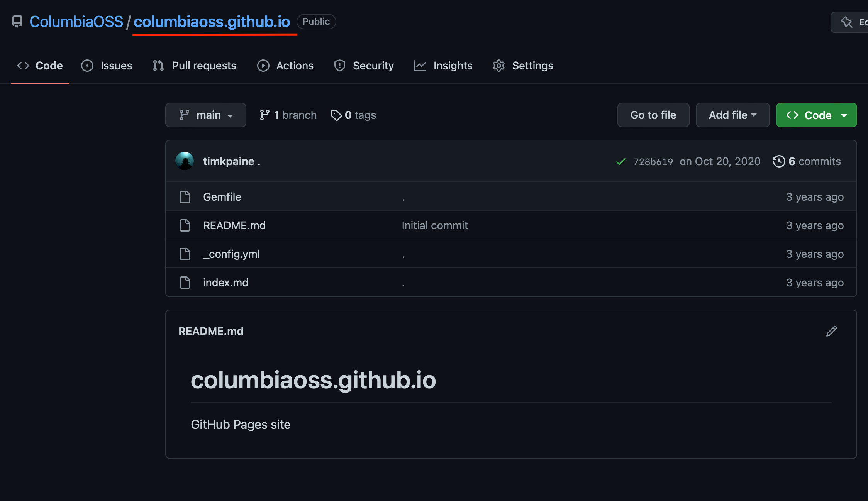Open the _config.yml file

point(231,254)
